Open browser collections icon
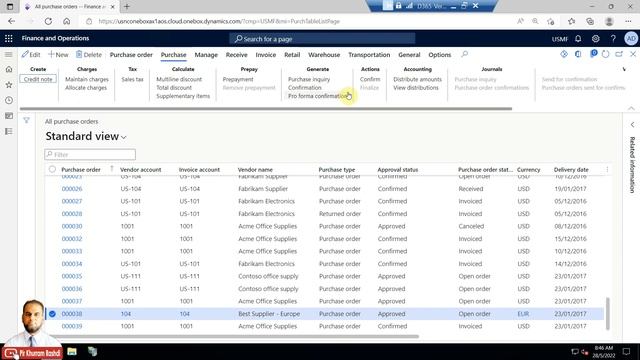The image size is (640, 360). tap(590, 21)
